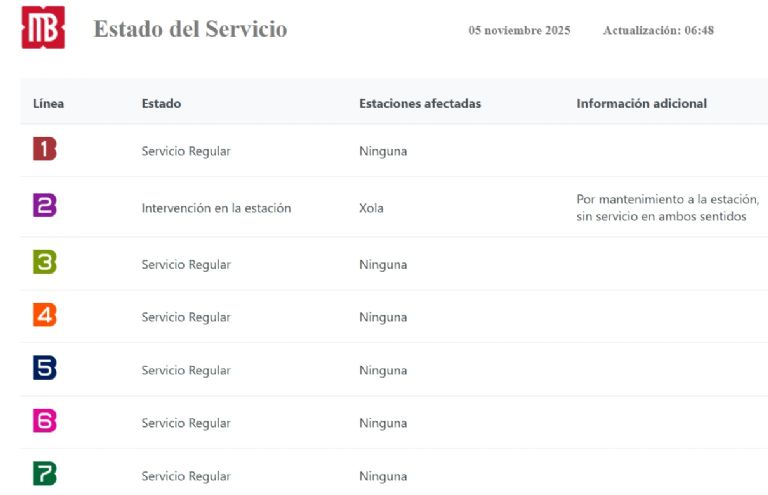This screenshot has width=768, height=495.
Task: Click the date 05 noviembre 2025
Action: tap(519, 31)
